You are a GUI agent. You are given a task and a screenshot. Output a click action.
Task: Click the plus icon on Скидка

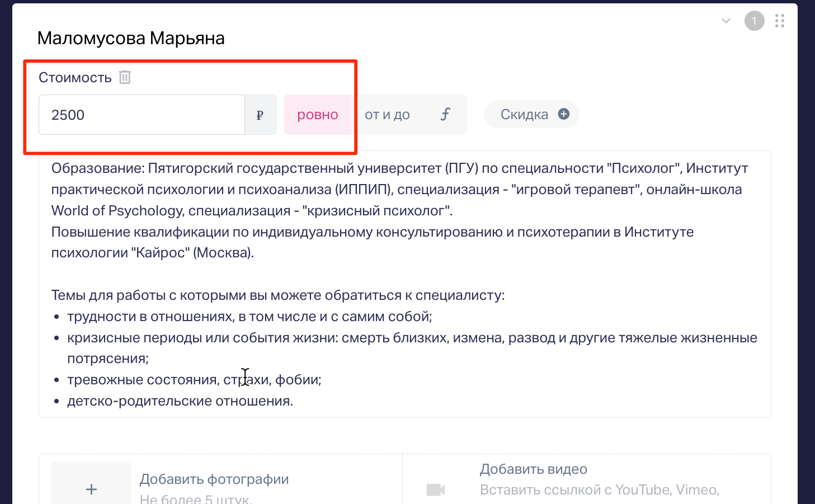point(564,114)
